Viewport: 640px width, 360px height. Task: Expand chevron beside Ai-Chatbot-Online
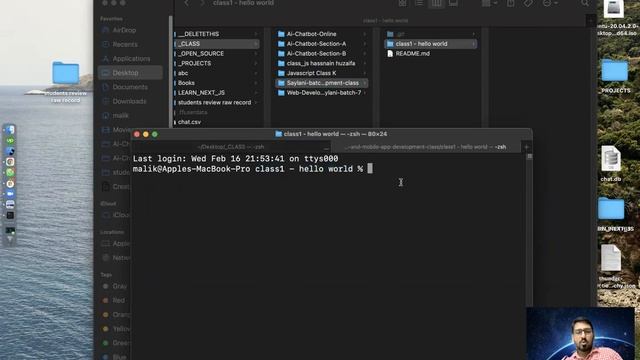(x=364, y=34)
